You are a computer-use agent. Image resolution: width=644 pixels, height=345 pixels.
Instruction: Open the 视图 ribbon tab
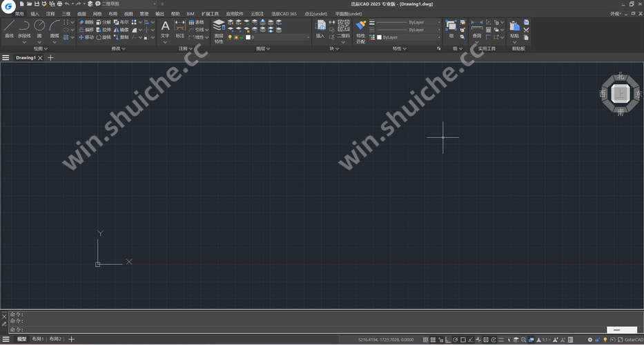[128, 14]
